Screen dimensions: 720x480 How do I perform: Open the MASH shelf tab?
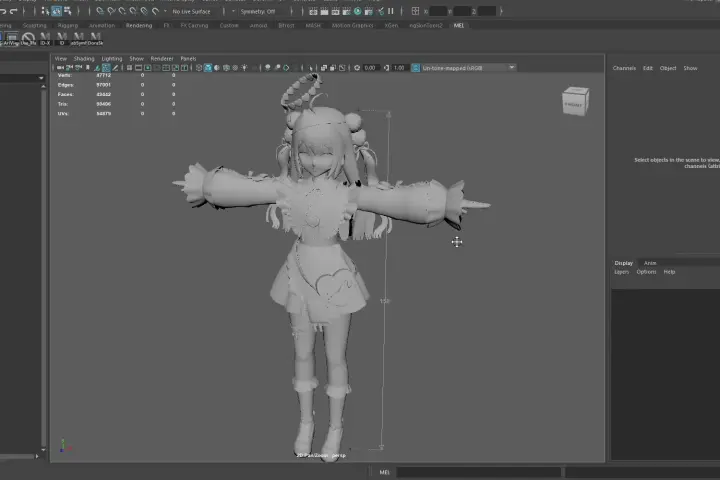(x=313, y=25)
